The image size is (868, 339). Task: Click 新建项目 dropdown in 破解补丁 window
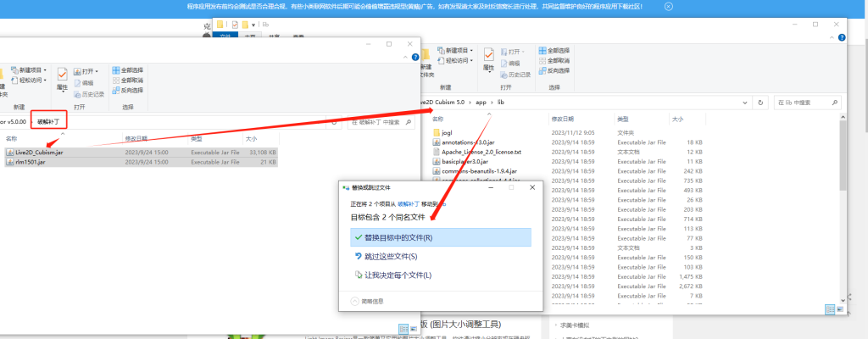[x=29, y=70]
